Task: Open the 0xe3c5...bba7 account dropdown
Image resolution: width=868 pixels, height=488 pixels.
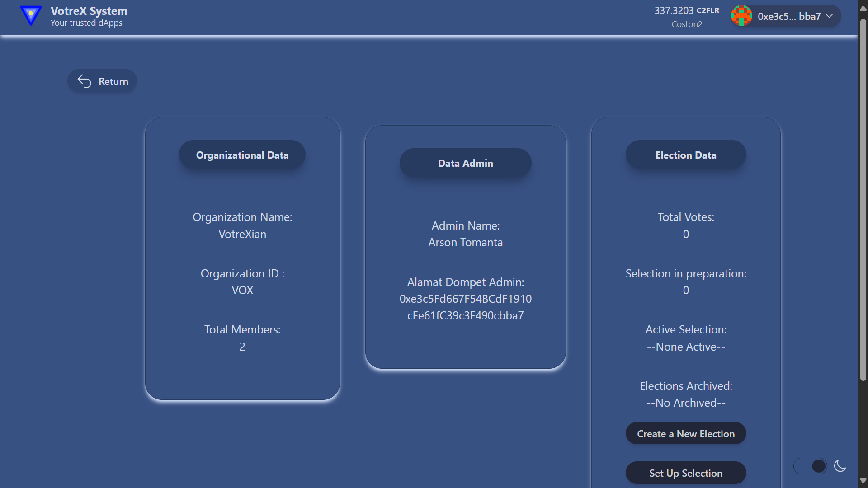Action: (789, 16)
